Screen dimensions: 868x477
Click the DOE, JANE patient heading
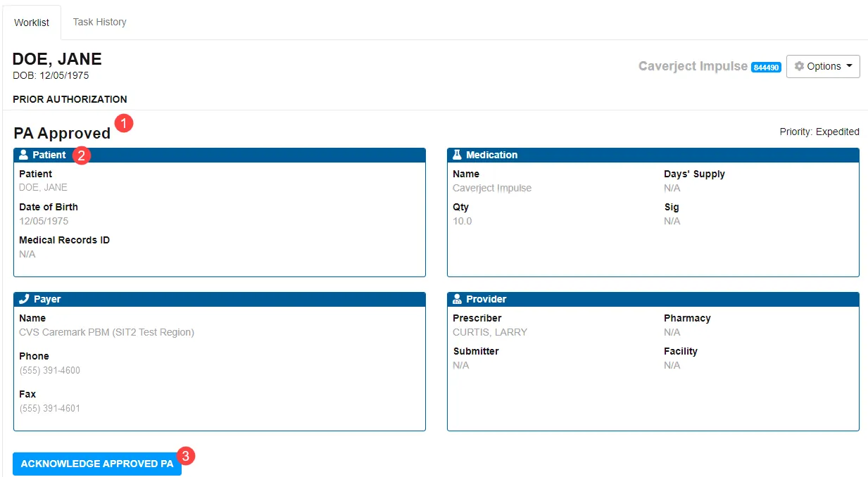tap(58, 59)
